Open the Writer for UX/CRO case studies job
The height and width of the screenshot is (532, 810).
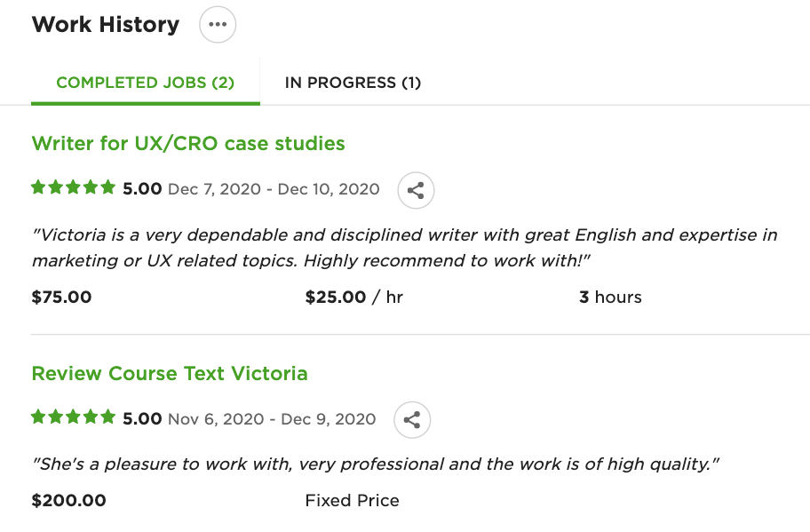188,143
